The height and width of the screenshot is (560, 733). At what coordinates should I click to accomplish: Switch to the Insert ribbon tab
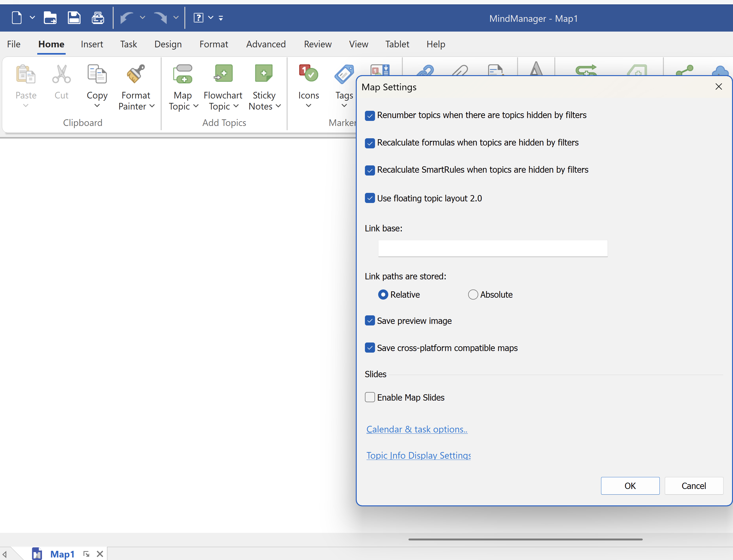coord(92,44)
